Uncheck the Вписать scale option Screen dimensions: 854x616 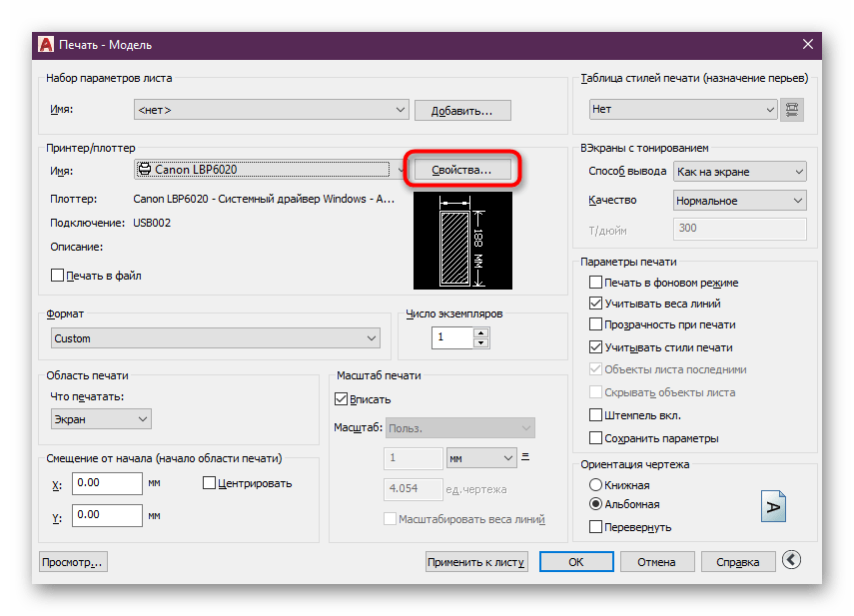[341, 399]
